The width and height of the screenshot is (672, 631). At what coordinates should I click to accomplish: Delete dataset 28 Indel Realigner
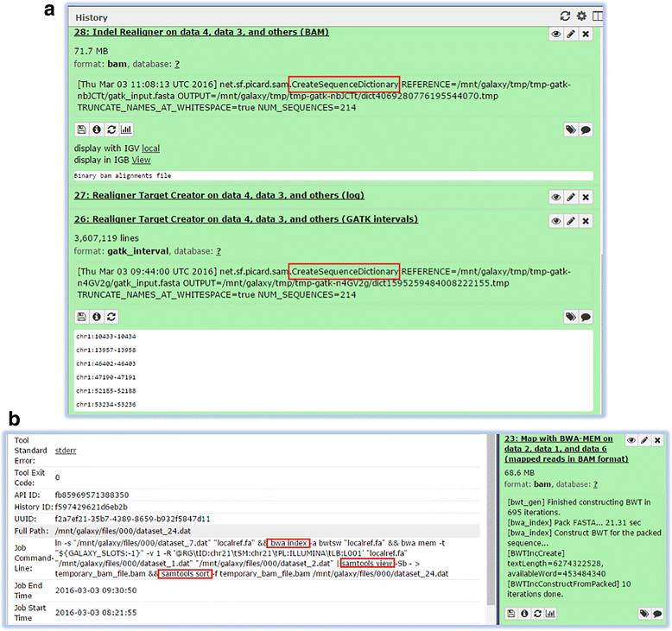click(586, 34)
